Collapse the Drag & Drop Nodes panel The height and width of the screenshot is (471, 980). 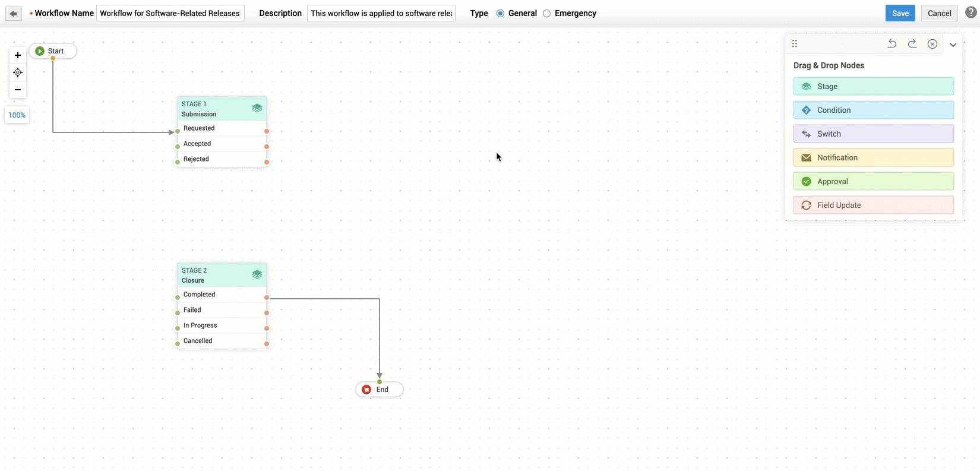click(953, 45)
